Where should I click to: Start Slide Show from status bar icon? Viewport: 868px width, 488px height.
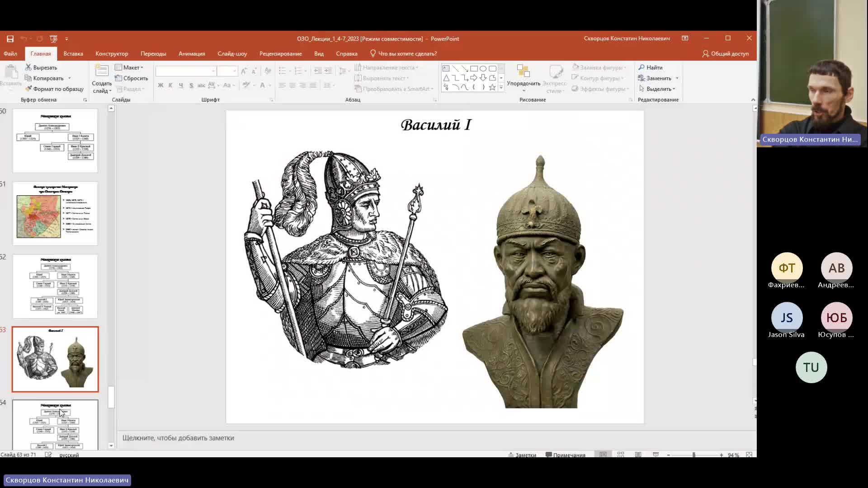pos(656,455)
